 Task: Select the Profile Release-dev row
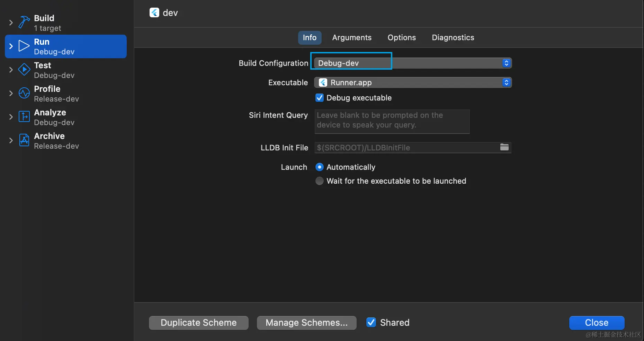tap(66, 94)
